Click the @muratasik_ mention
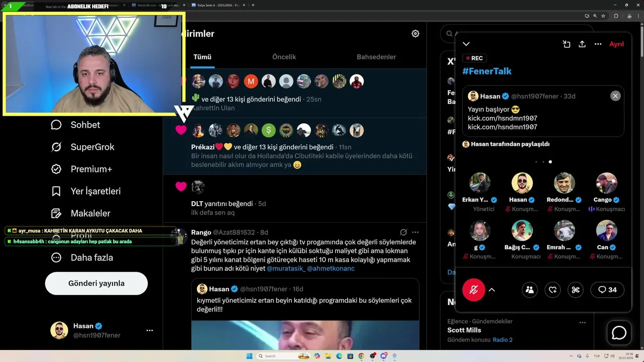 [286, 268]
